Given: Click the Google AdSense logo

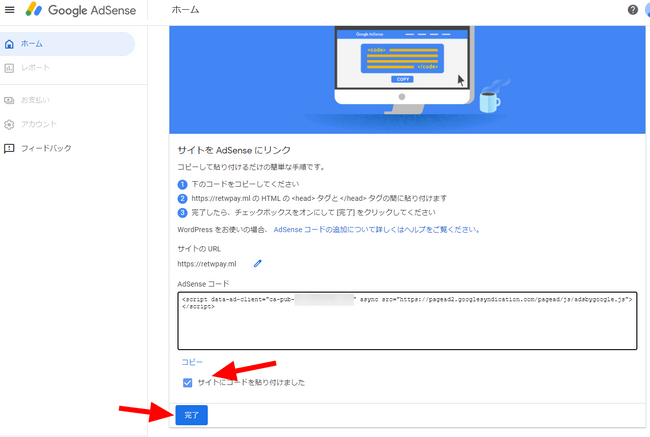Looking at the screenshot, I should coord(80,10).
